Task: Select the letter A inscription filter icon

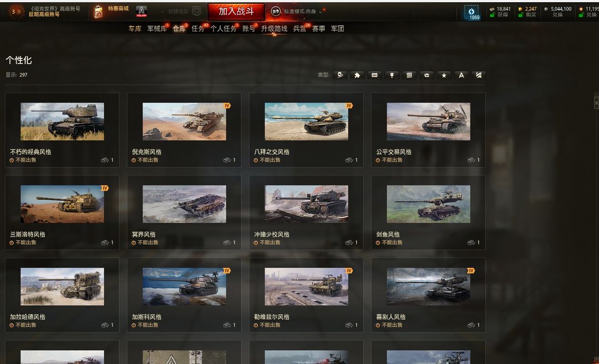Action: click(461, 75)
